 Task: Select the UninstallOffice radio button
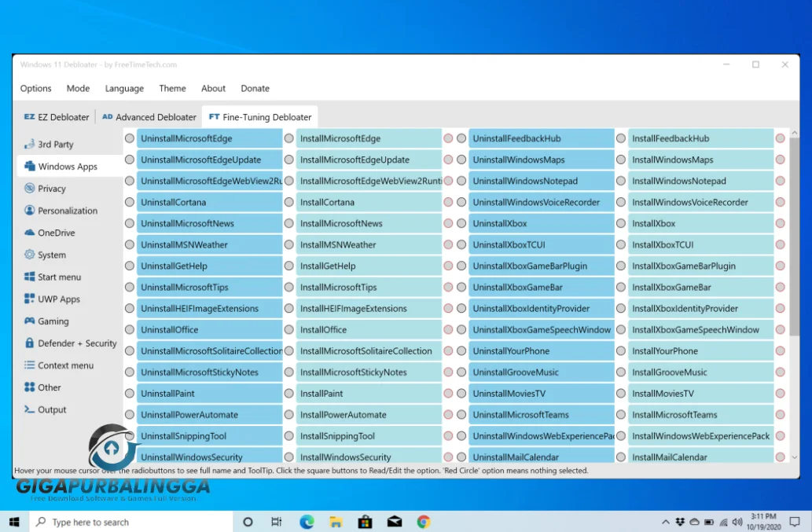[130, 329]
